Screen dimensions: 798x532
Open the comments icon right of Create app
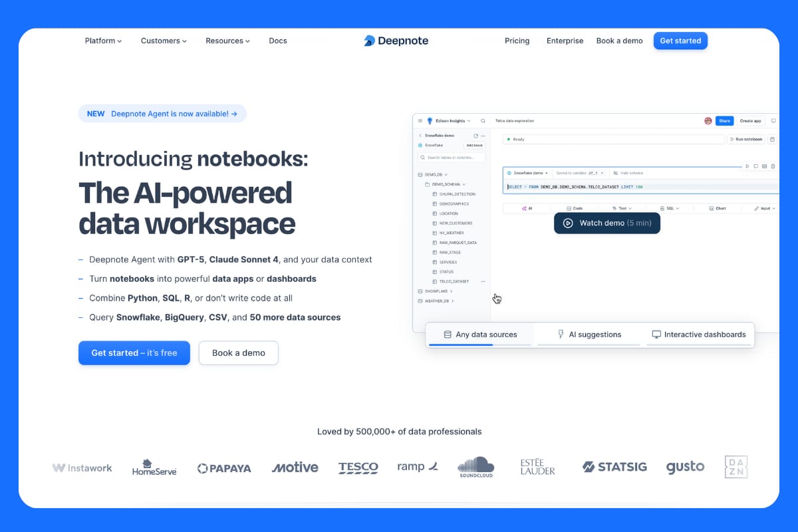[773, 121]
